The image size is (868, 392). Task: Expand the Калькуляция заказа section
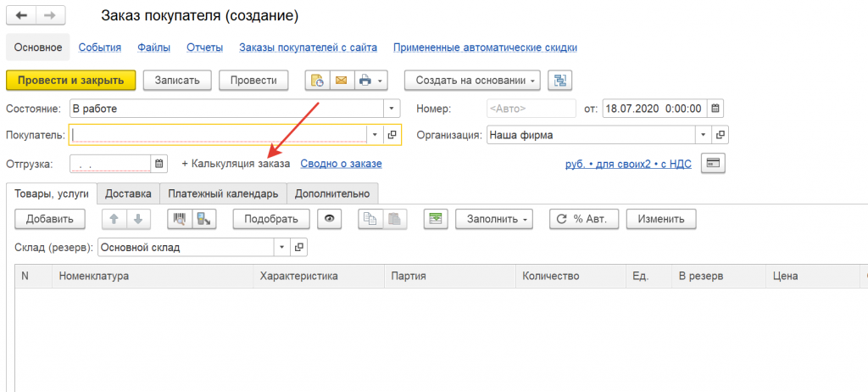tap(236, 164)
